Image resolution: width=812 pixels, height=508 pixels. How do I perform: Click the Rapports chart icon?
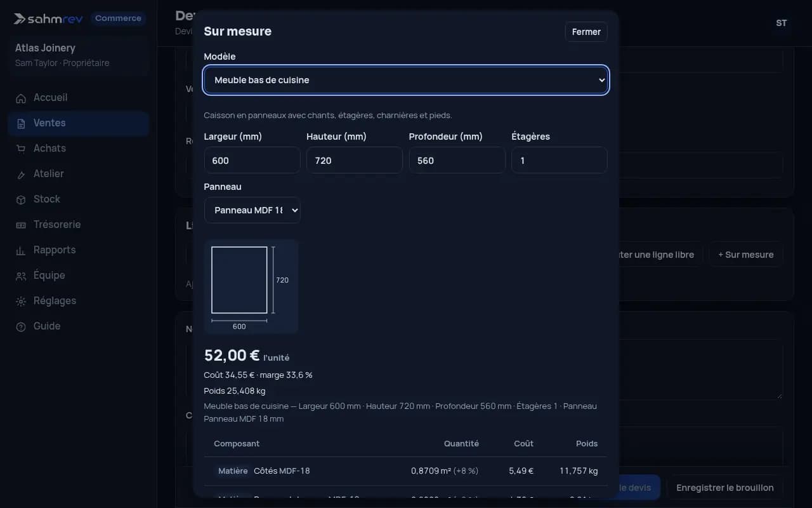pyautogui.click(x=21, y=250)
